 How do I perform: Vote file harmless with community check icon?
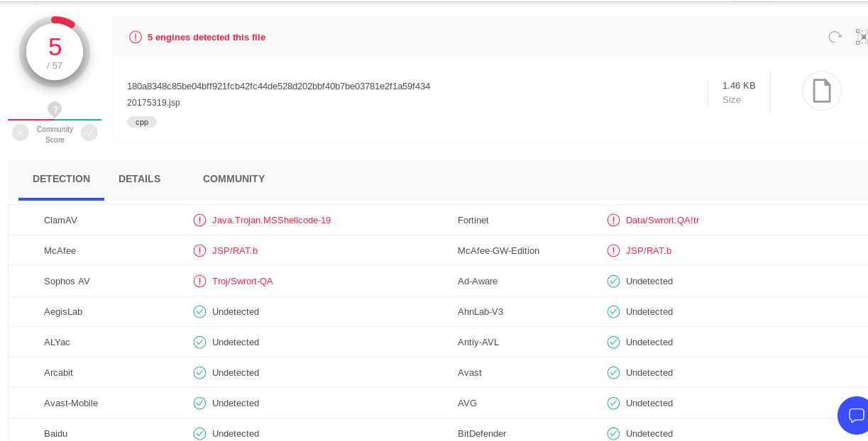pyautogui.click(x=89, y=133)
